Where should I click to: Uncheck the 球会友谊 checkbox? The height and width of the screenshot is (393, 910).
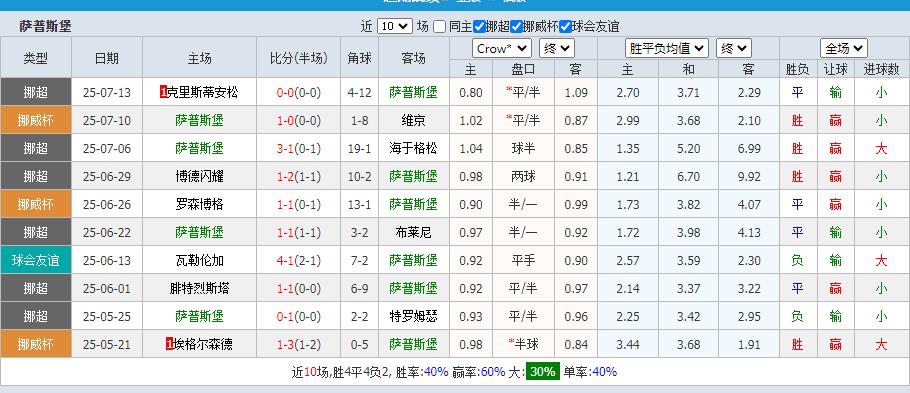[x=565, y=27]
